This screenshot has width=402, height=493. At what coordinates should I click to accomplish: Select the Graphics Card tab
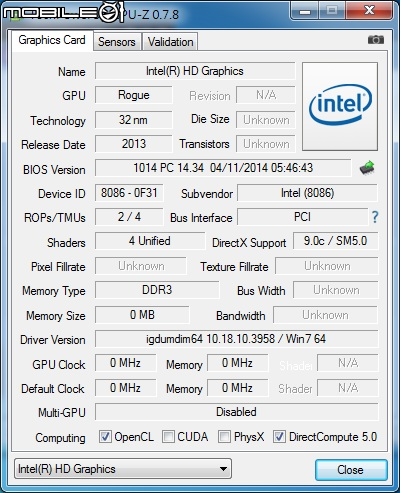click(x=52, y=40)
